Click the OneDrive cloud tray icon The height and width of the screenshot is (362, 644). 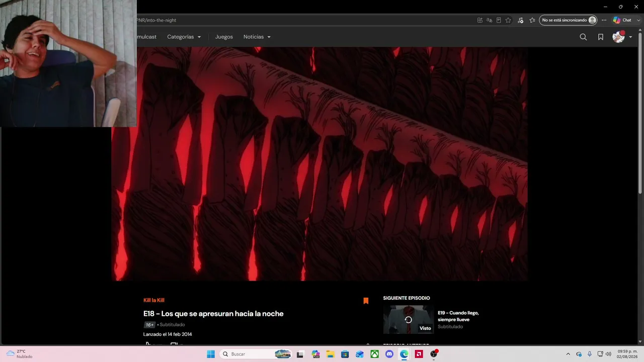tap(579, 354)
